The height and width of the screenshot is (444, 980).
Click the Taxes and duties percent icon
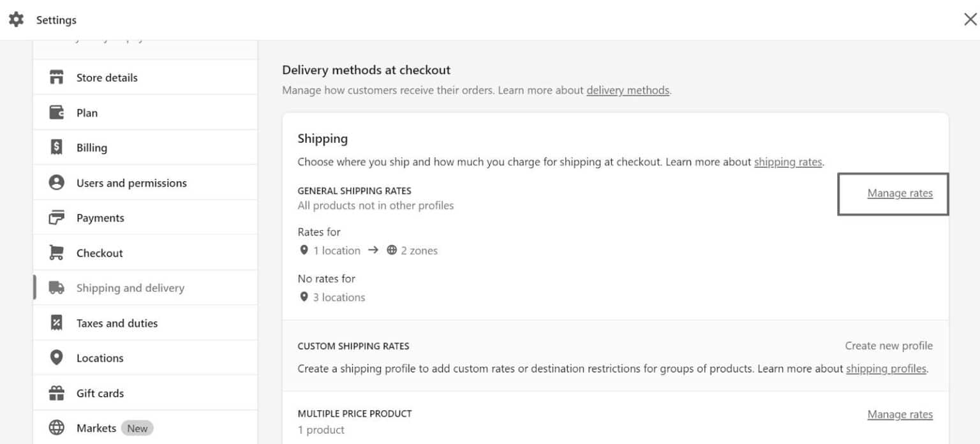pyautogui.click(x=56, y=323)
